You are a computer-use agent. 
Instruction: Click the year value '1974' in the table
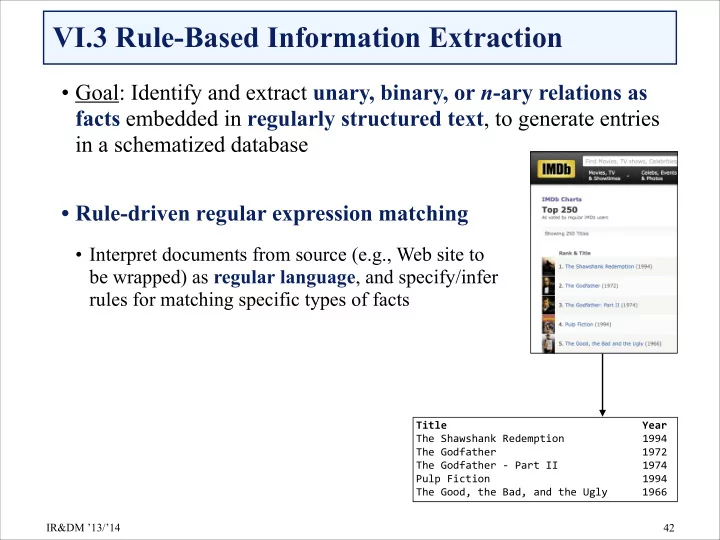pos(654,465)
